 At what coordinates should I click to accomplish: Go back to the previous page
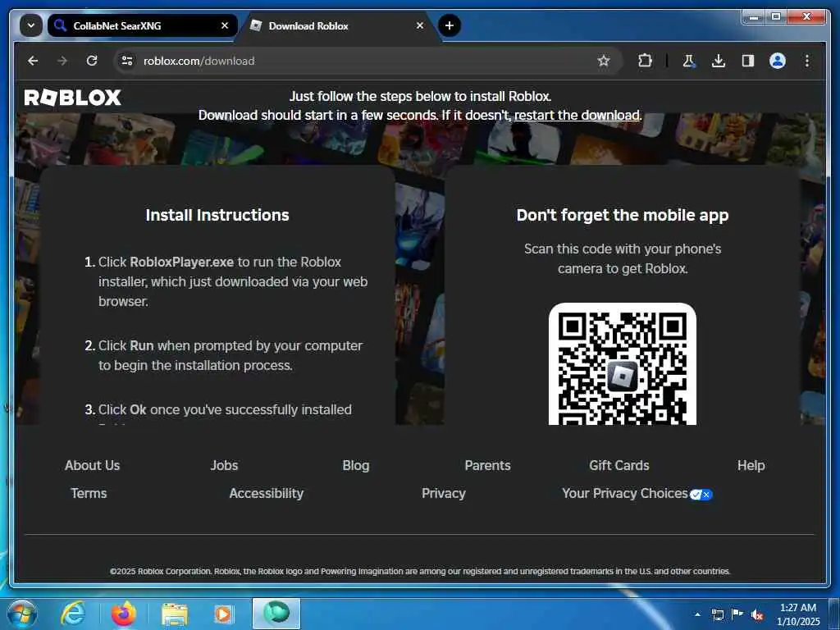pyautogui.click(x=33, y=61)
